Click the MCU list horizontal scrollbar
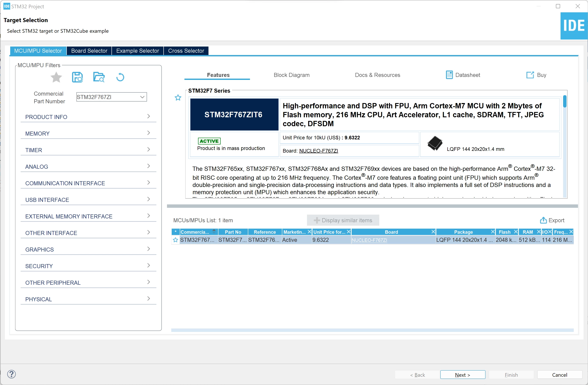Image resolution: width=588 pixels, height=385 pixels. (372, 330)
